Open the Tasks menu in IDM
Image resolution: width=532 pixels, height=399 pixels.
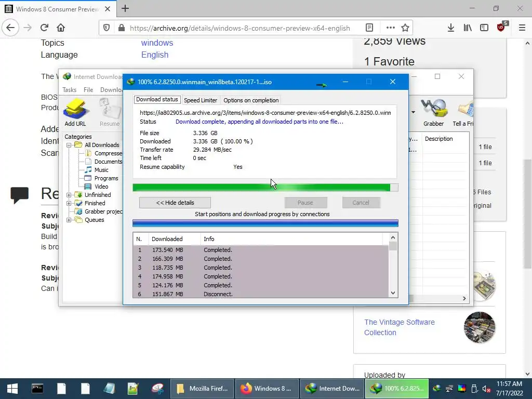point(69,89)
